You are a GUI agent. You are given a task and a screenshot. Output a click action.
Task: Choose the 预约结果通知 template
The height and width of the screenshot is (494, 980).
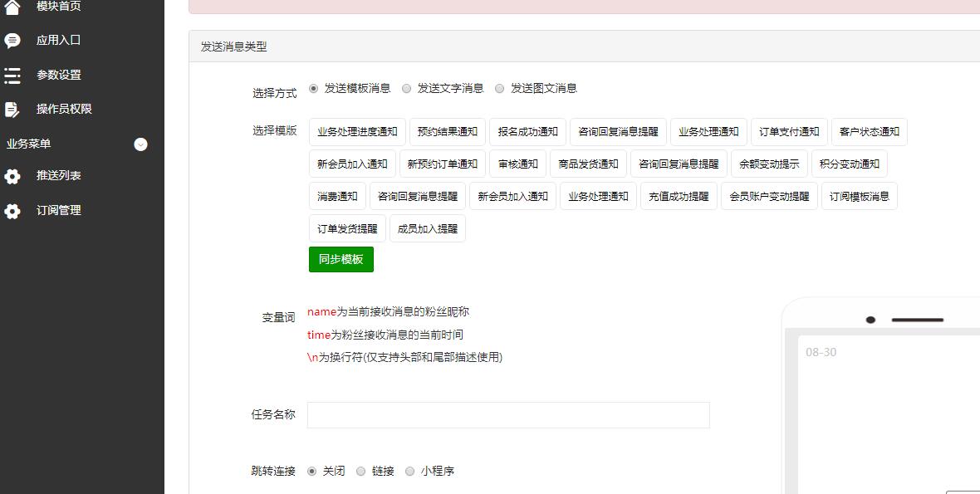pyautogui.click(x=448, y=132)
